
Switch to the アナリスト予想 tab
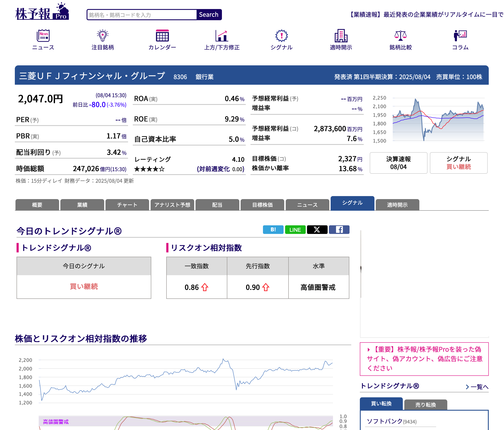click(172, 205)
